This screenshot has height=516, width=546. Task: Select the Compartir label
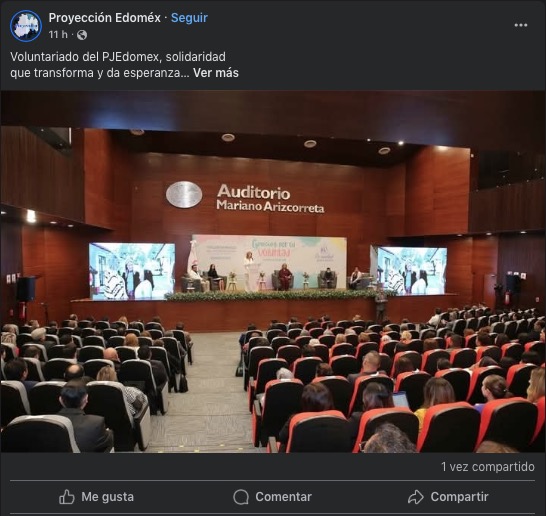[459, 497]
